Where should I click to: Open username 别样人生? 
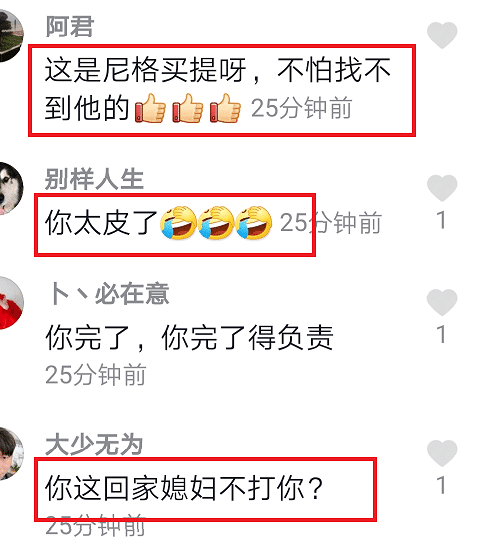94,179
